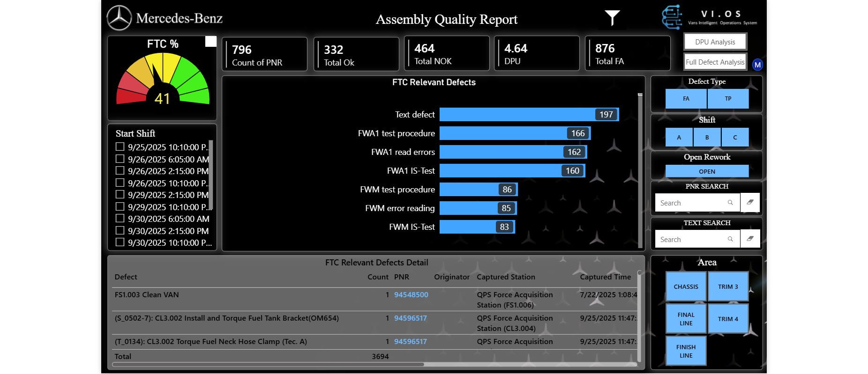Filter by CHASSIS area
The height and width of the screenshot is (374, 868).
point(686,286)
